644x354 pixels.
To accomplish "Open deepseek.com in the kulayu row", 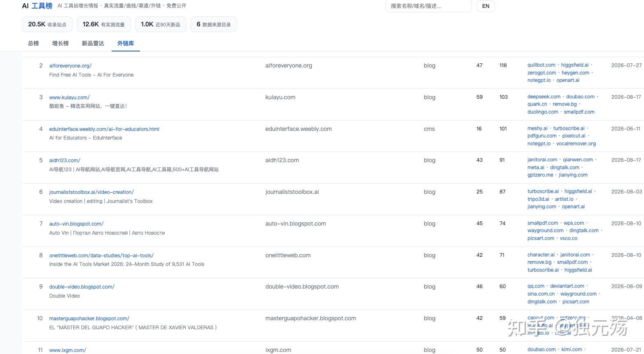I will click(544, 97).
